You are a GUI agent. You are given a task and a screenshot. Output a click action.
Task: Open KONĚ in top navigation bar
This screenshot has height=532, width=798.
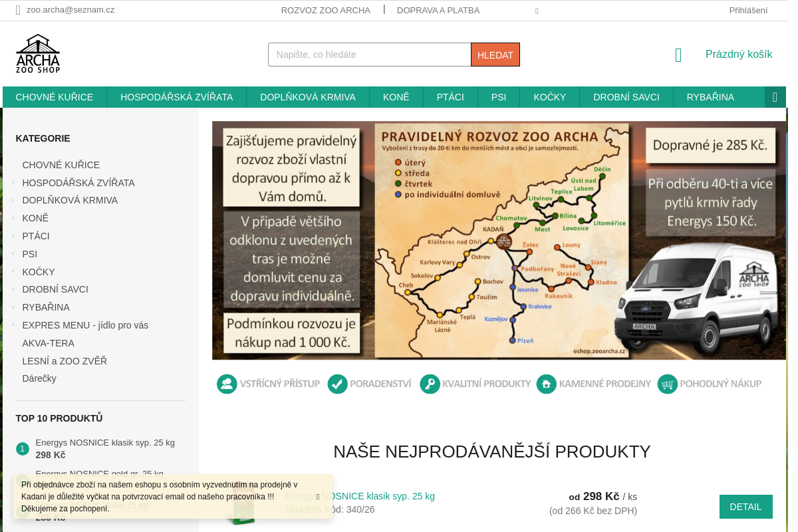point(396,97)
